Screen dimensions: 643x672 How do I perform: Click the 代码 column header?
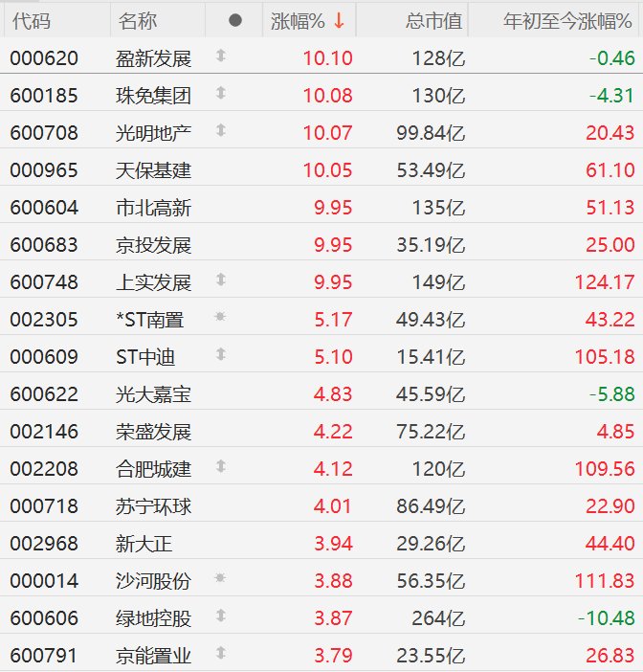pyautogui.click(x=32, y=21)
